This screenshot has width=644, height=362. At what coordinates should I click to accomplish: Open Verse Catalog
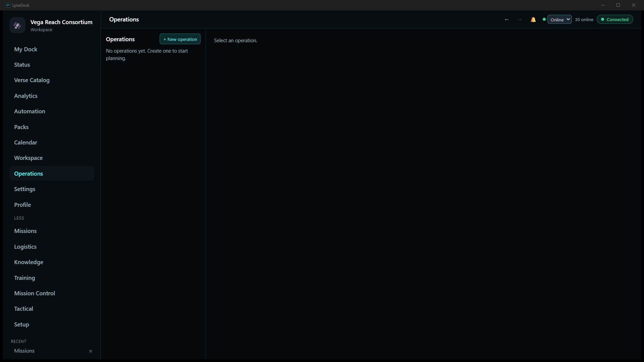tap(52, 80)
